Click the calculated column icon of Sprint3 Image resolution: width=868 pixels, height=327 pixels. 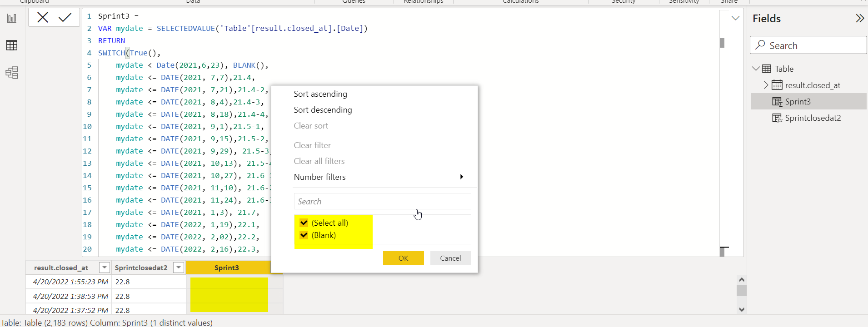tap(777, 101)
